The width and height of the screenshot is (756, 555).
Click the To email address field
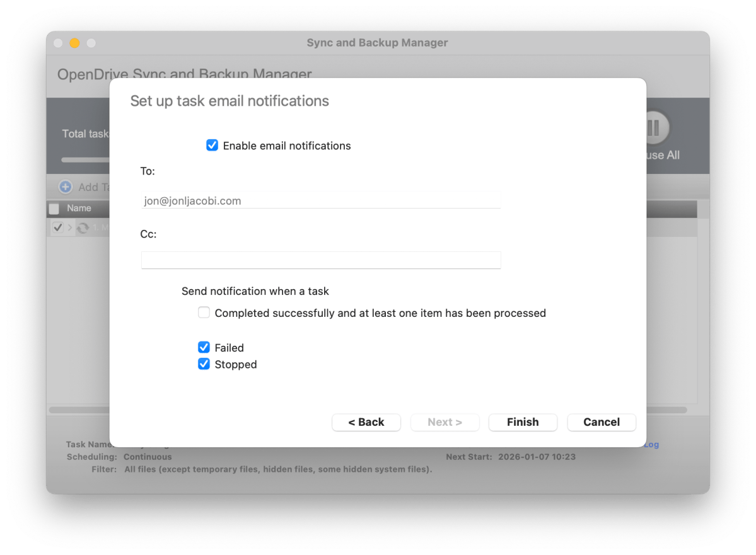point(320,201)
